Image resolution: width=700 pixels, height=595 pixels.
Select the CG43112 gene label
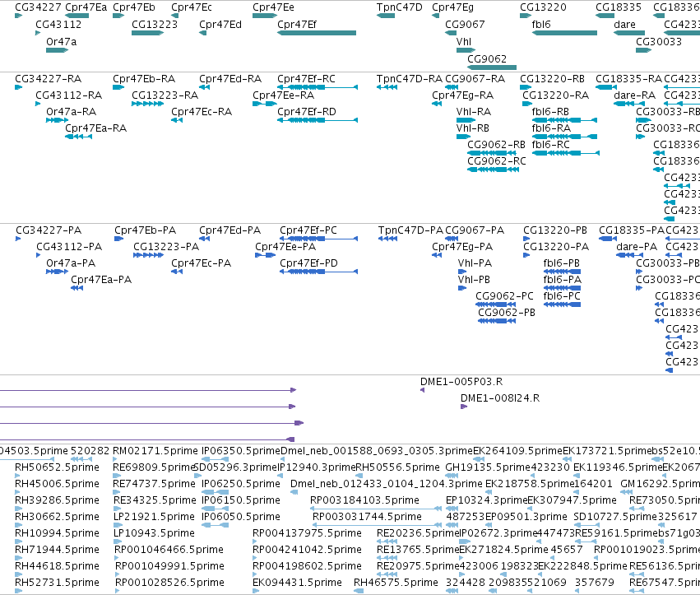point(58,25)
